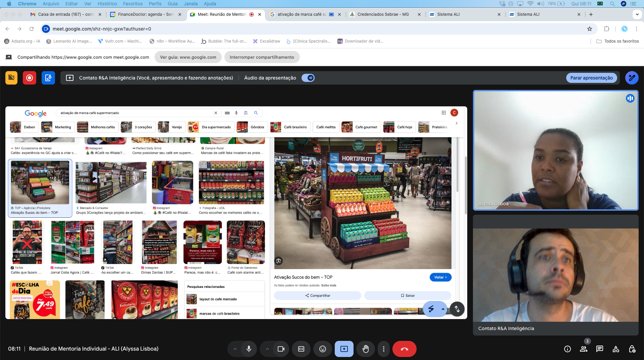
Task: Open Chrome extensions puzzle icon
Action: pyautogui.click(x=606, y=29)
